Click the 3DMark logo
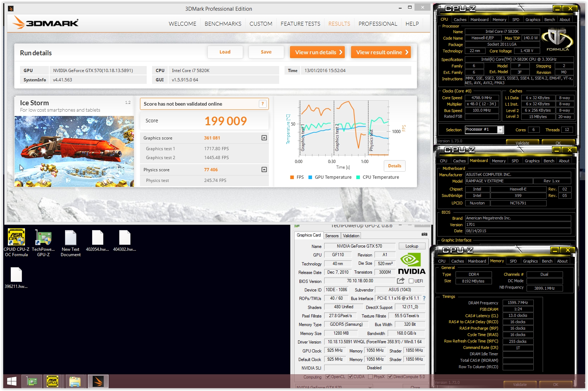 click(46, 23)
